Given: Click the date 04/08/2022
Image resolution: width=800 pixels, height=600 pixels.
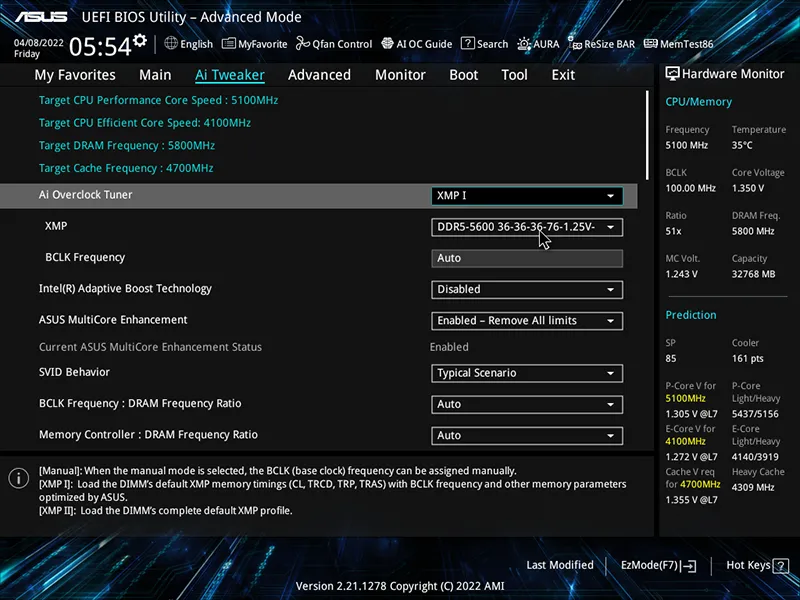Looking at the screenshot, I should [39, 43].
